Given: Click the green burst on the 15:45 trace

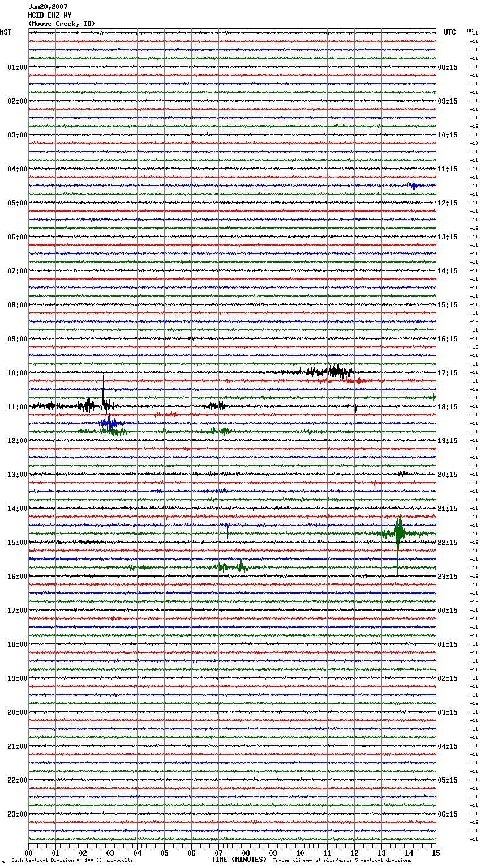Looking at the screenshot, I should pyautogui.click(x=232, y=566).
